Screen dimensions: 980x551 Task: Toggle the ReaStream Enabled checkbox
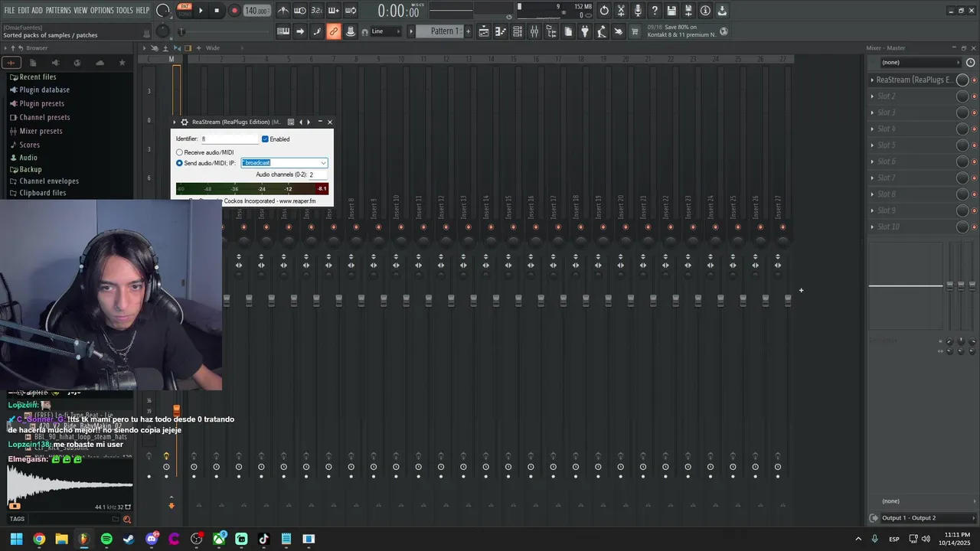click(265, 139)
